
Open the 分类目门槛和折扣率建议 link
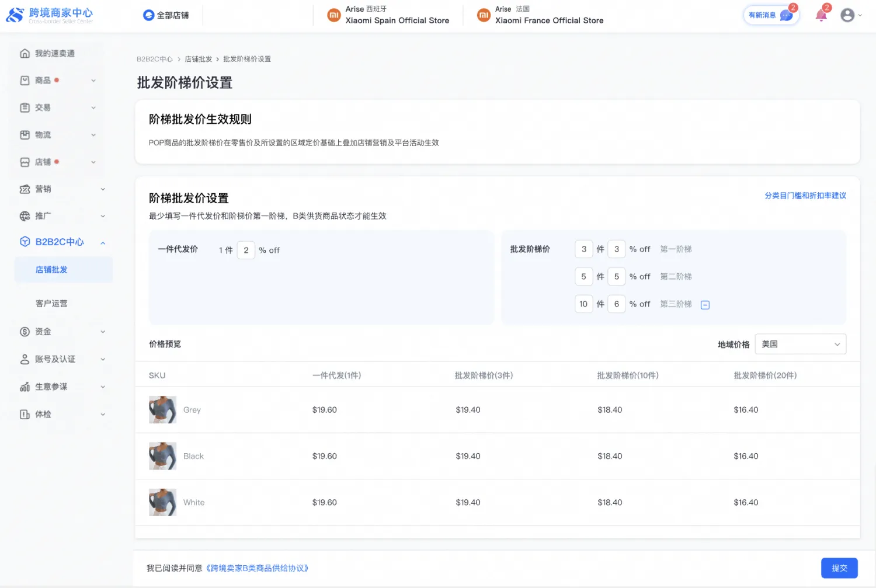click(805, 196)
